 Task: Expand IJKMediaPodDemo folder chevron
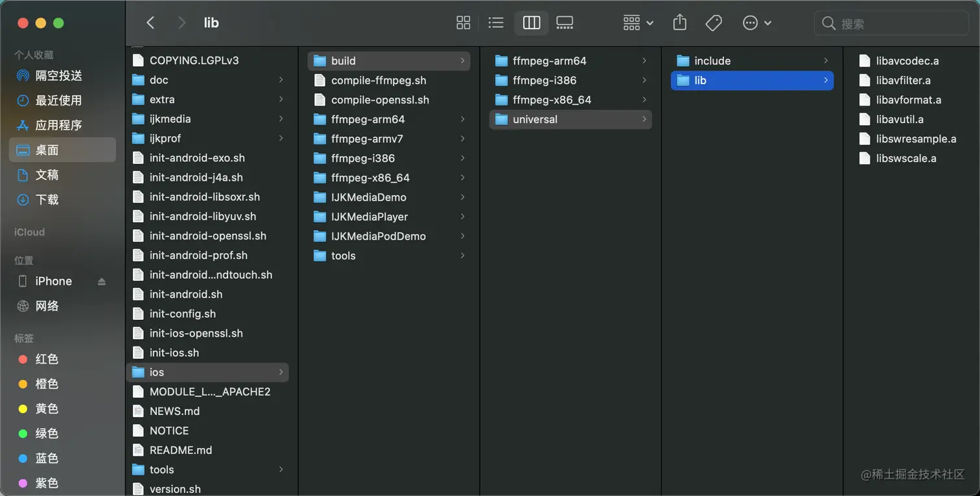(x=463, y=236)
